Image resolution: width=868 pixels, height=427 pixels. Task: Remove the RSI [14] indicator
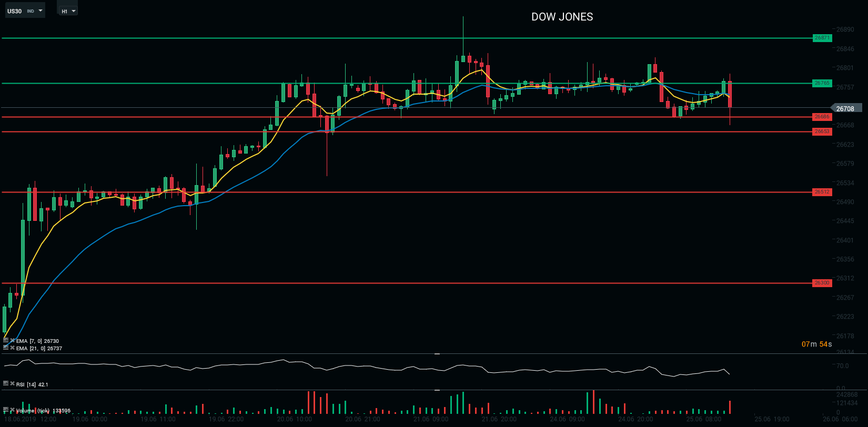pos(13,384)
